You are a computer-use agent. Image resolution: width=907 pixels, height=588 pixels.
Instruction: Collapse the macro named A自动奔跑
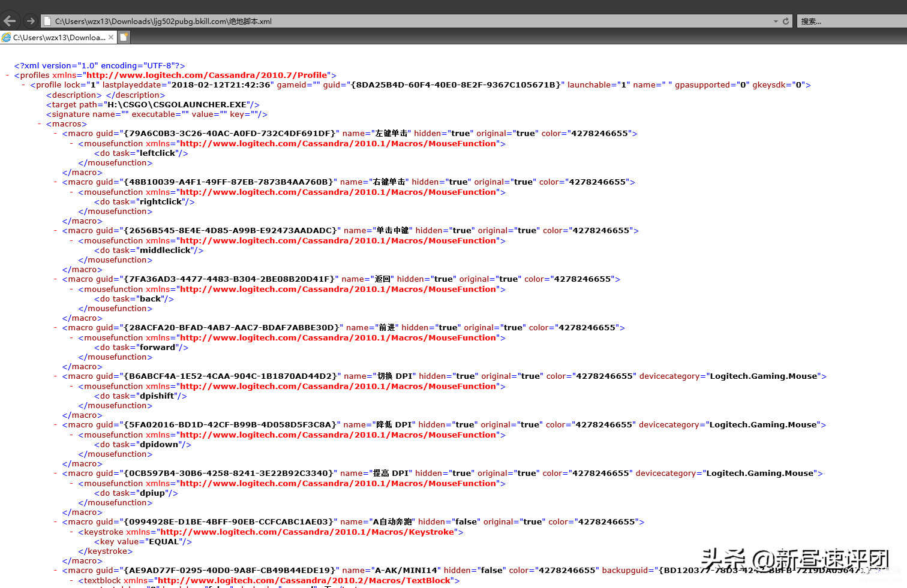[x=56, y=522]
